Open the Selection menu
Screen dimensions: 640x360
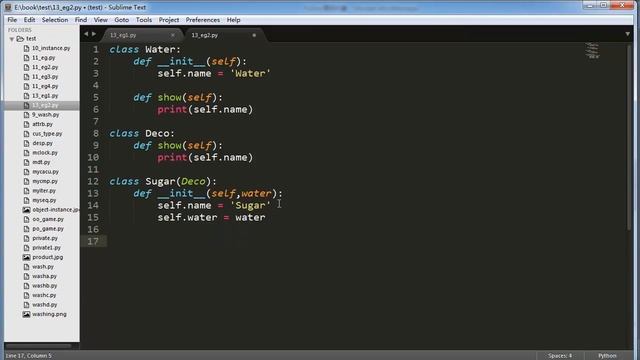coord(55,20)
